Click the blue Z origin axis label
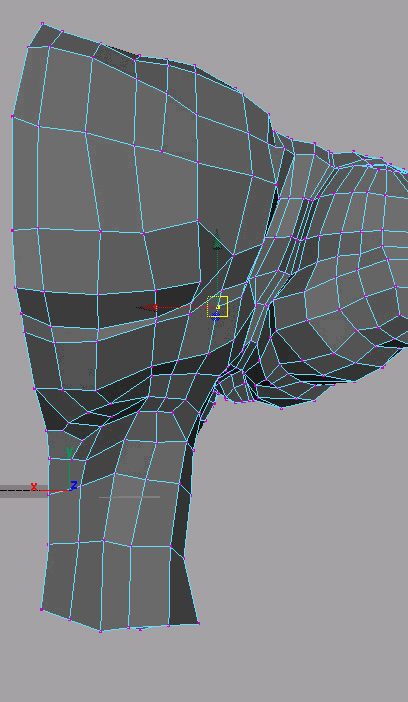 tap(74, 485)
